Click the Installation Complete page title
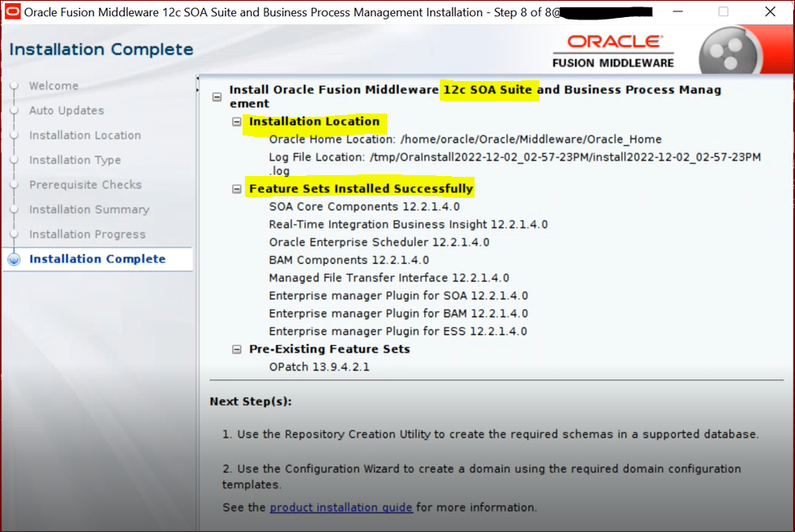The image size is (795, 532). click(101, 49)
